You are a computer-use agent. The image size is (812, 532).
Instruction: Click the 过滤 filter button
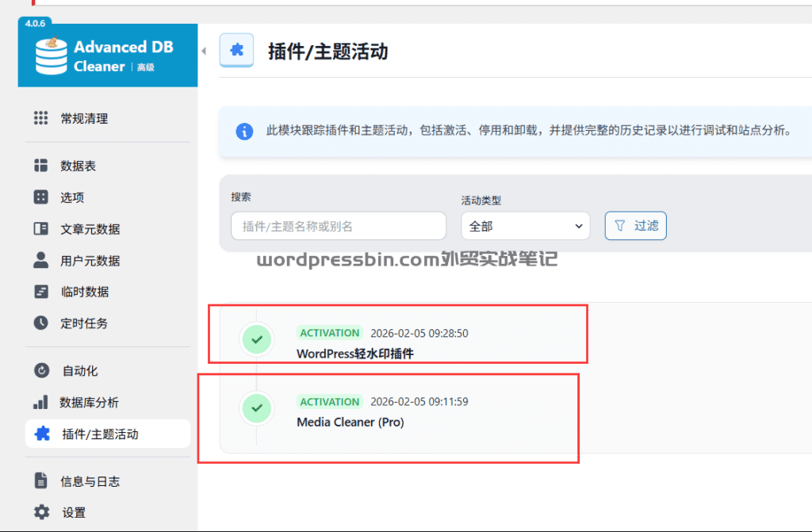click(635, 226)
